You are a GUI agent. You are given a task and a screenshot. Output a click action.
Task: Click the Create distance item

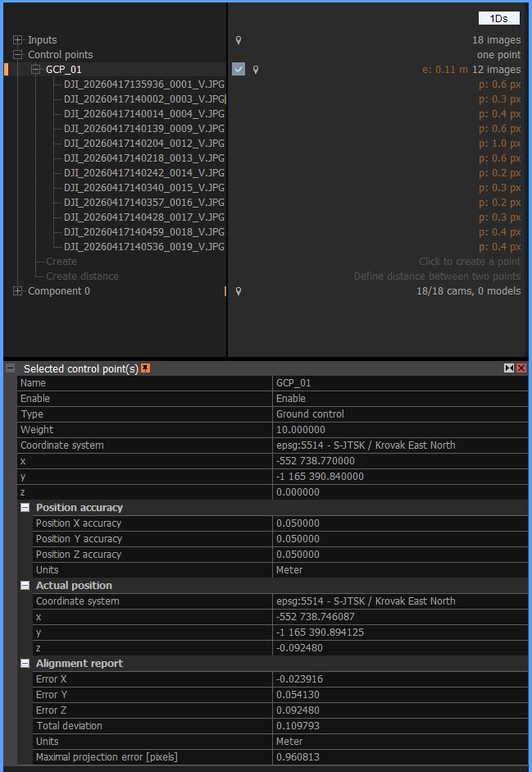82,276
